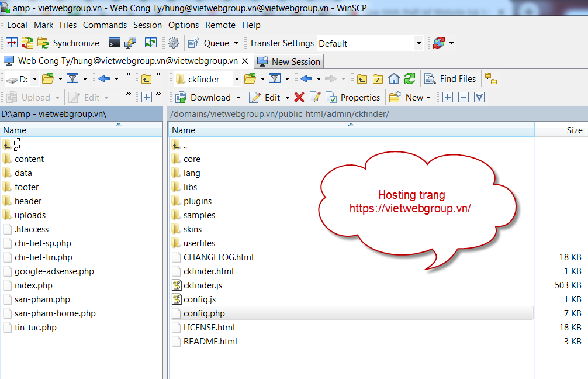Click the Compare Directories toolbar icon
Screen dimensions: 588x379
coord(11,43)
